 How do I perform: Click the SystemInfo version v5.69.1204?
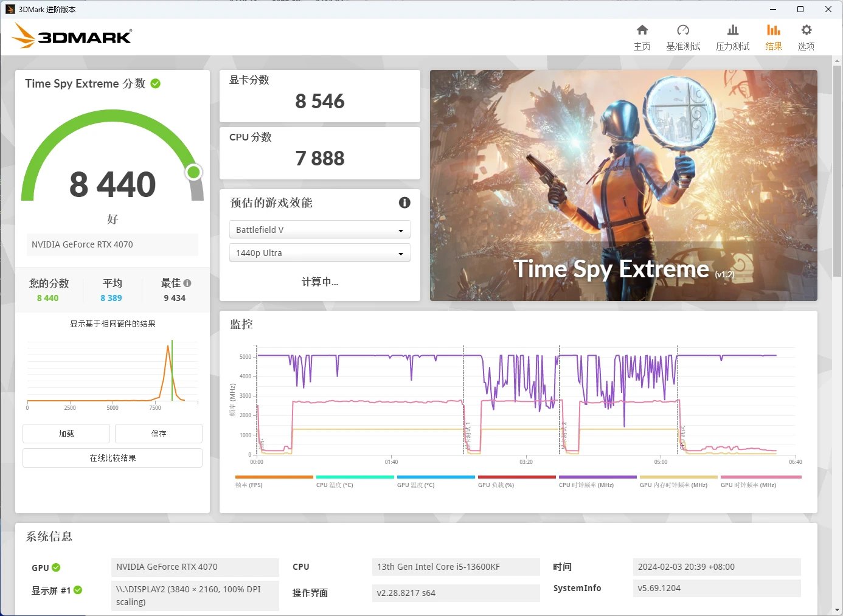coord(717,588)
